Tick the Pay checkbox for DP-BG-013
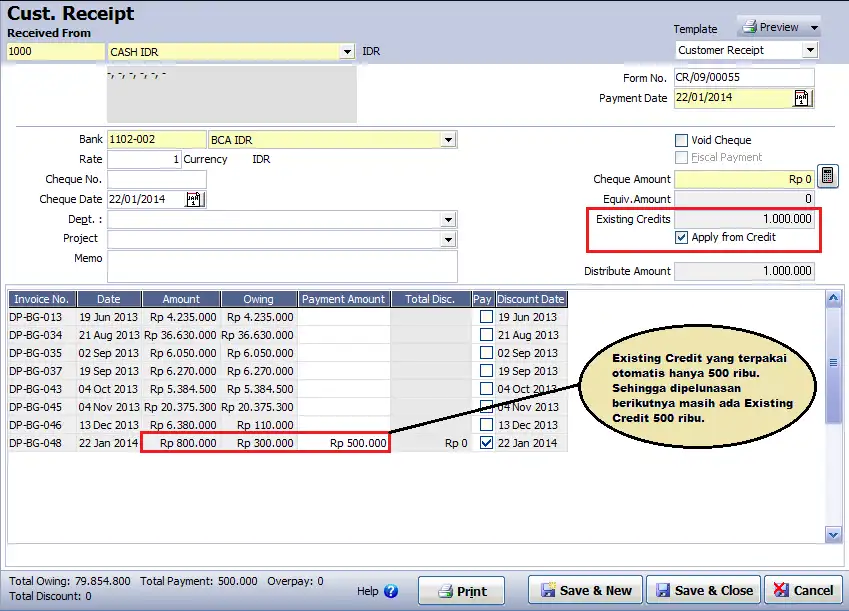 coord(486,317)
